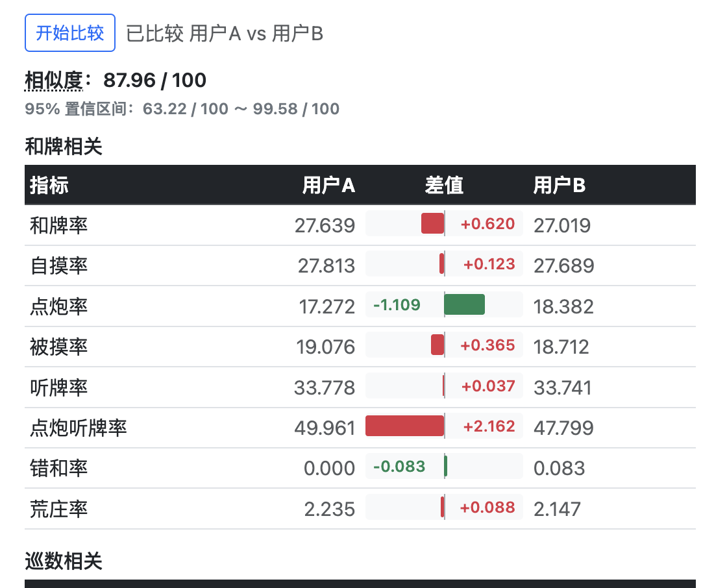The image size is (727, 588).
Task: Click the 和牌相关 section heading
Action: [64, 147]
